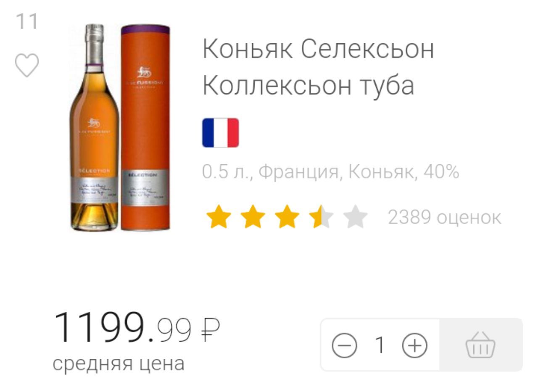Screen dimensions: 538x392
Task: Rate product with the second star
Action: [x=253, y=217]
